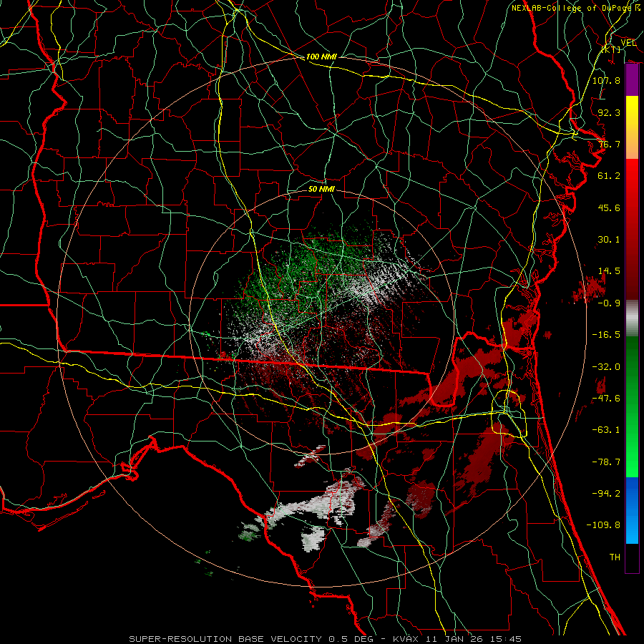This screenshot has height=644, width=644.
Task: Click the -109.8 velocity scale value
Action: coord(603,525)
